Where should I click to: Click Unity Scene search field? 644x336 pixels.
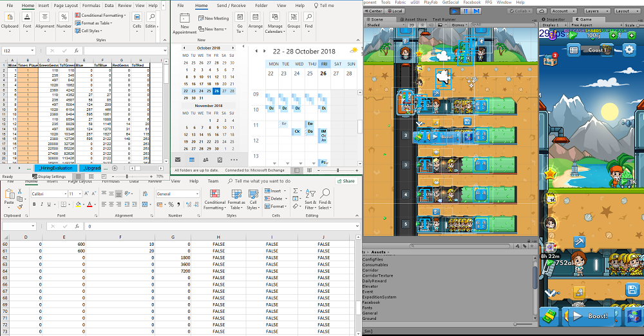(x=503, y=25)
